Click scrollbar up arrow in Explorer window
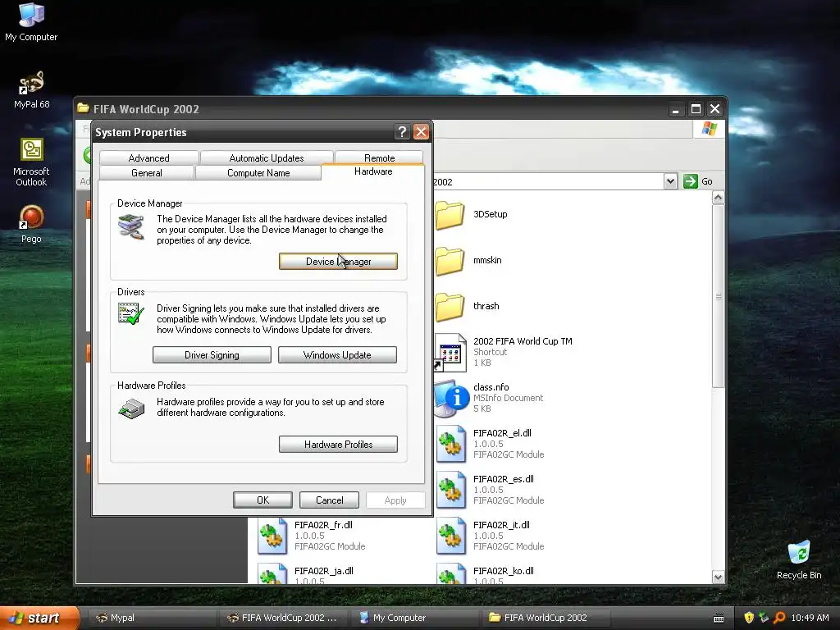The image size is (840, 630). click(718, 198)
